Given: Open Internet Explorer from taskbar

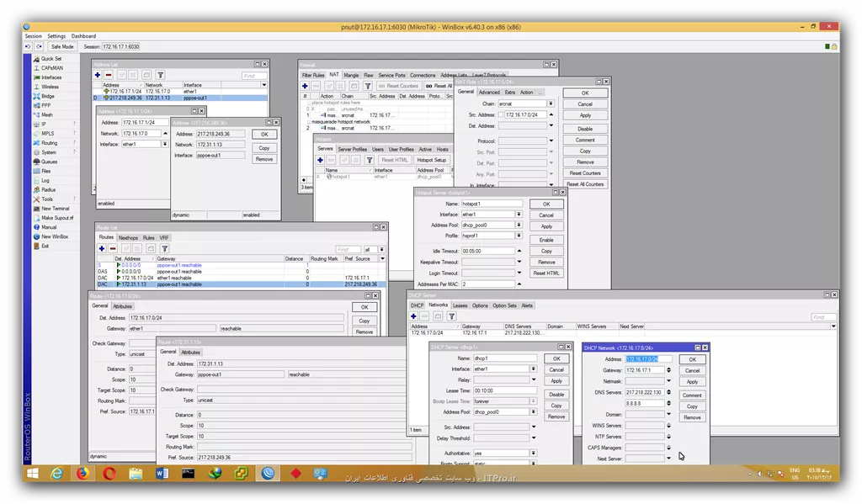Looking at the screenshot, I should point(56,473).
